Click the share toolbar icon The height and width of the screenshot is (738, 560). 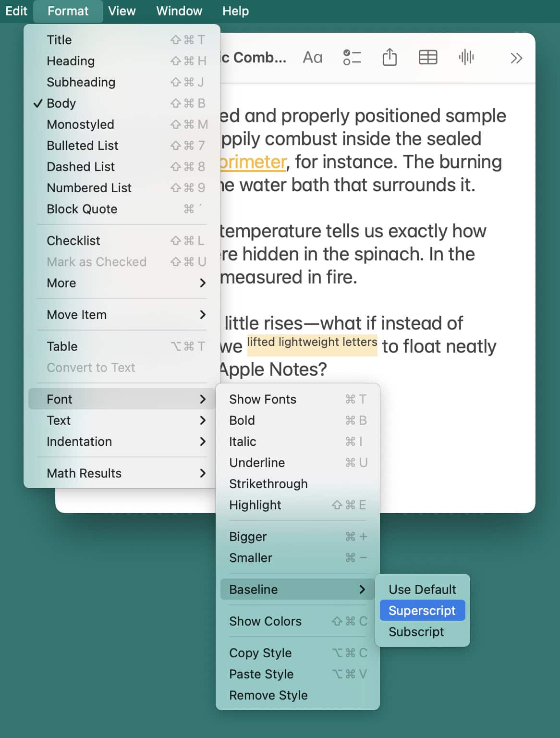coord(390,57)
